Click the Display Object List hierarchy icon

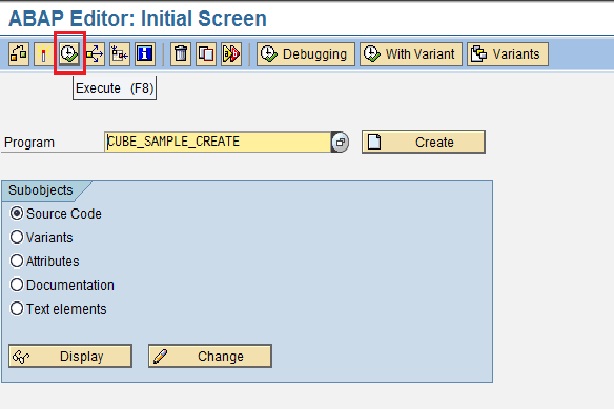click(x=119, y=54)
